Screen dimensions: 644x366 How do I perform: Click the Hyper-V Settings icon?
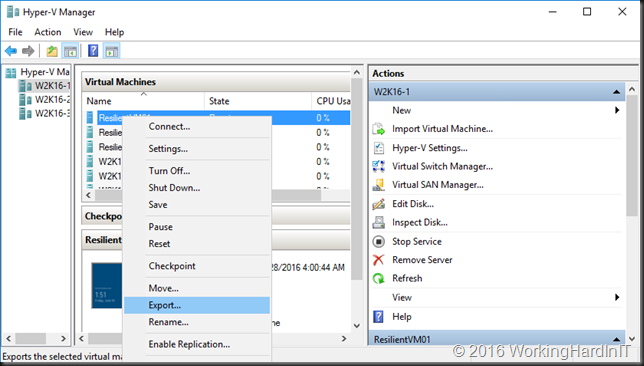(378, 148)
